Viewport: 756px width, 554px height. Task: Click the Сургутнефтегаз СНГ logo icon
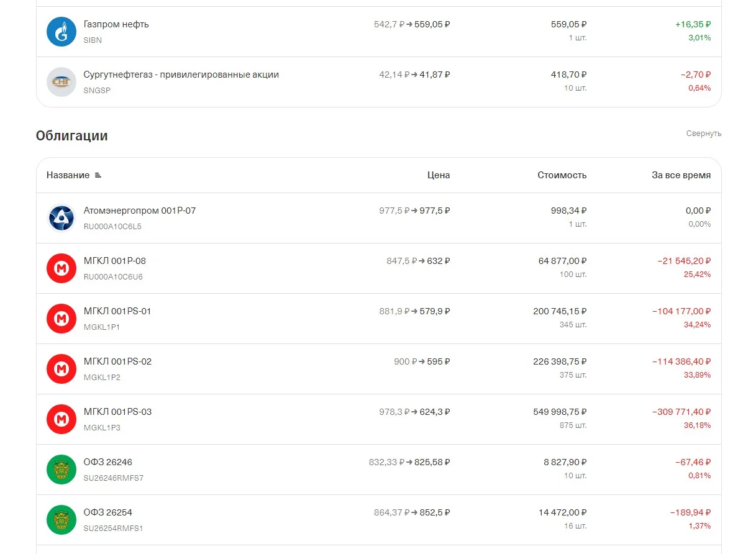click(x=61, y=82)
